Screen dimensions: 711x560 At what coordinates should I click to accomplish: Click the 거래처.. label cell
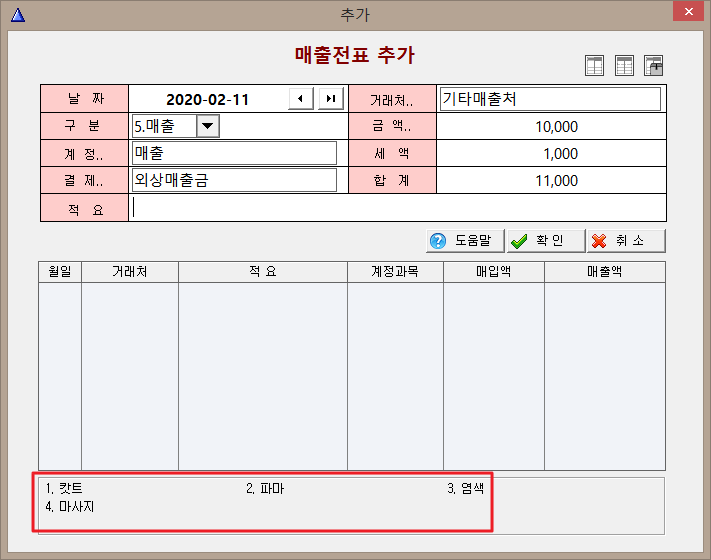392,99
